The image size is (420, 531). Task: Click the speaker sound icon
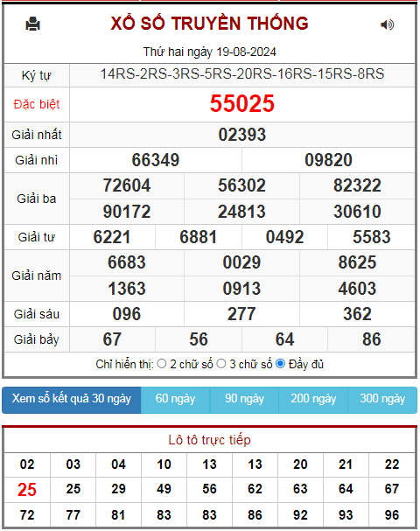(387, 24)
